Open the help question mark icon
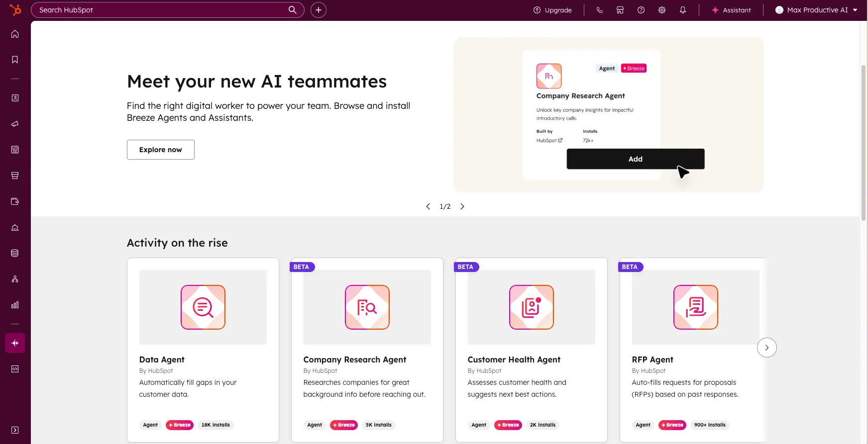This screenshot has width=868, height=444. [641, 10]
